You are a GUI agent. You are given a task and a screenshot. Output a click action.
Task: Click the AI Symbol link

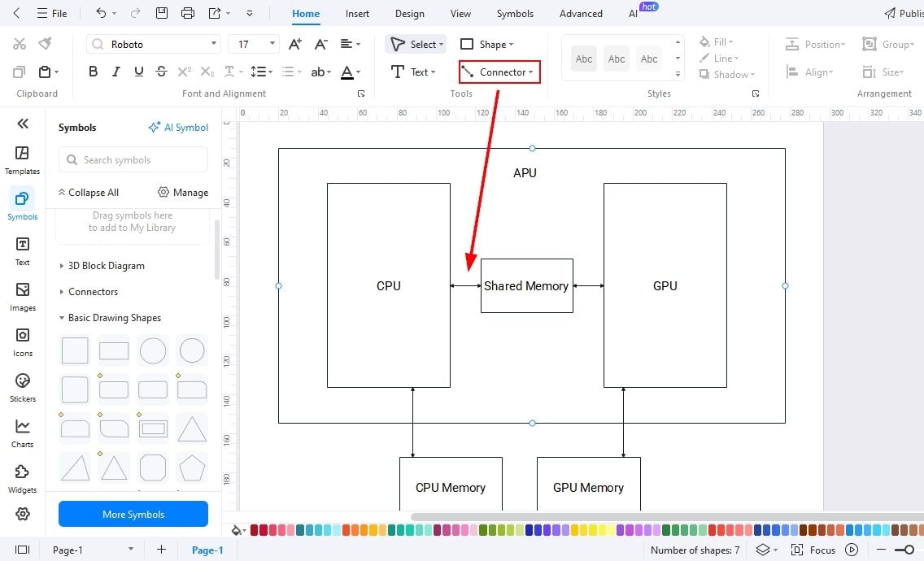pos(178,128)
